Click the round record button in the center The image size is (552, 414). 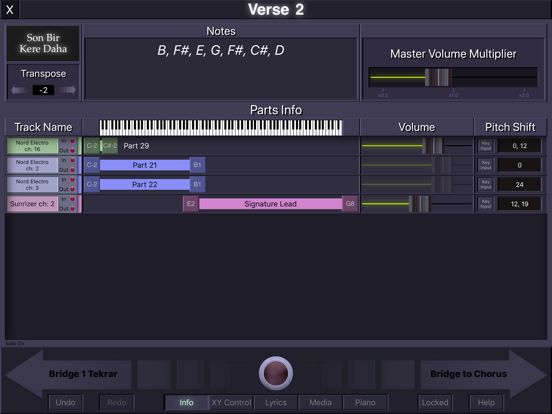click(276, 373)
